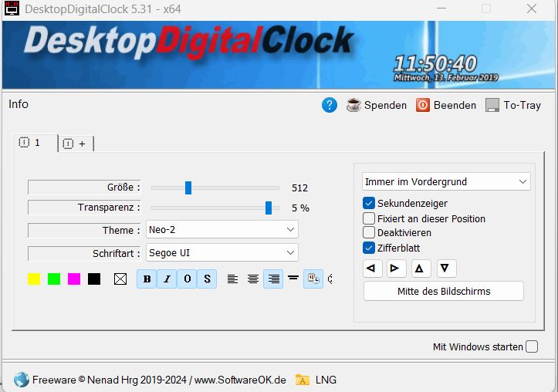
Task: Move clock left with the arrow button
Action: coord(373,269)
